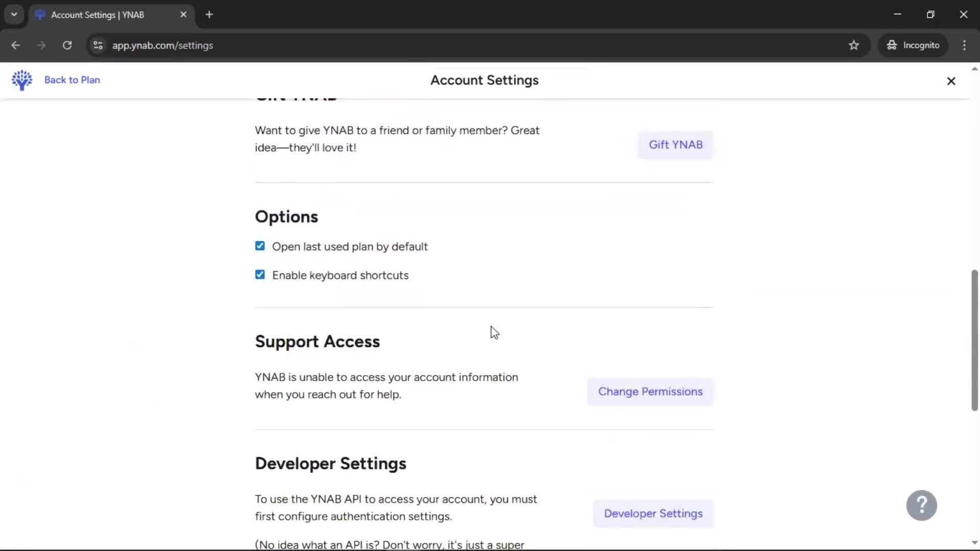Click the Incognito indicator

coord(913,45)
